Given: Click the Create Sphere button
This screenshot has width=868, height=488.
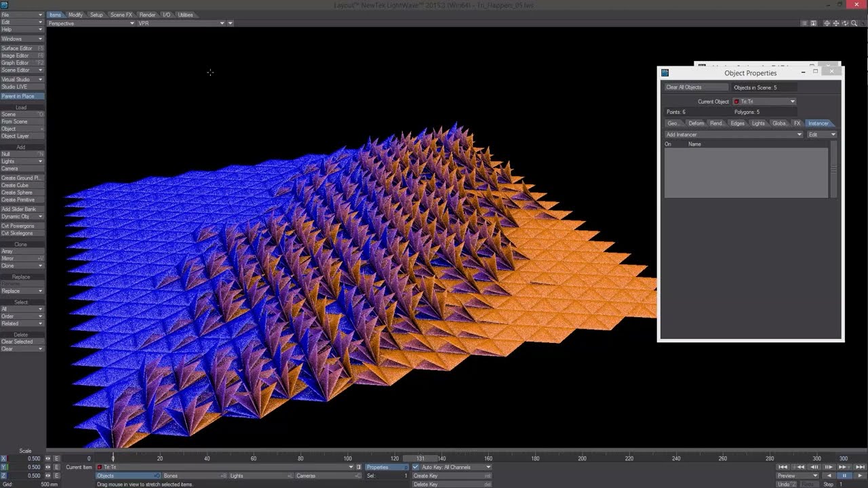Looking at the screenshot, I should tap(22, 192).
